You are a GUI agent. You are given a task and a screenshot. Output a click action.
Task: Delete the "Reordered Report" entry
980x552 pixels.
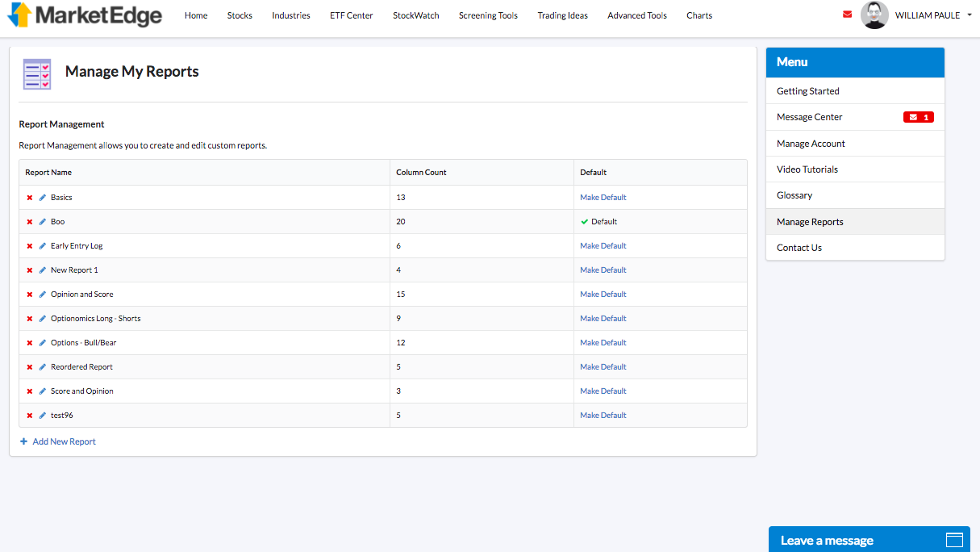[x=30, y=366]
